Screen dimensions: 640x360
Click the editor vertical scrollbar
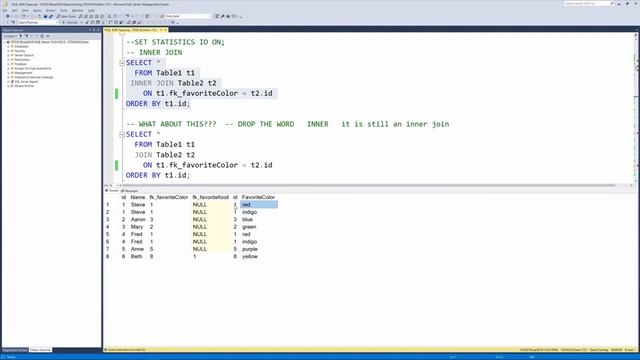pyautogui.click(x=636, y=108)
